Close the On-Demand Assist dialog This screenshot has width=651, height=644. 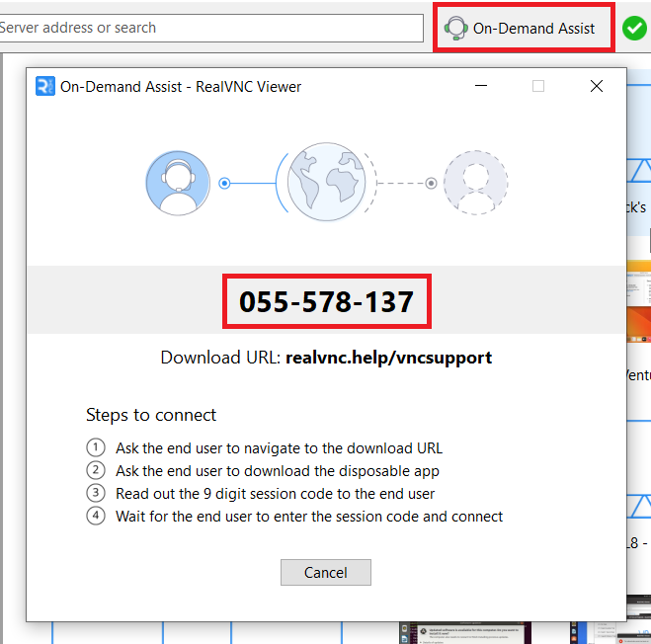[x=597, y=86]
